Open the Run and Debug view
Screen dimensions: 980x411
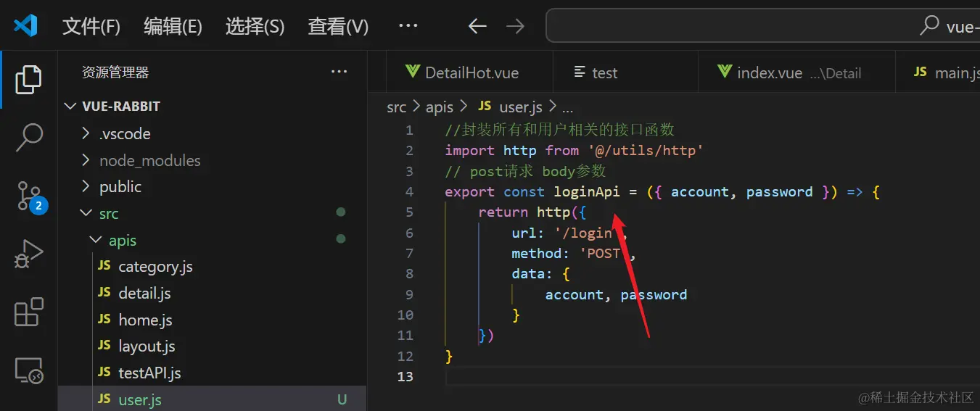click(28, 254)
